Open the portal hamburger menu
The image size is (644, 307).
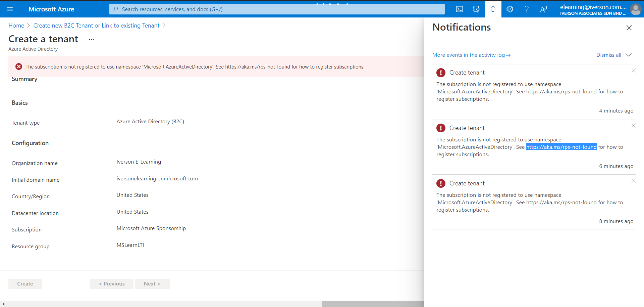(10, 9)
